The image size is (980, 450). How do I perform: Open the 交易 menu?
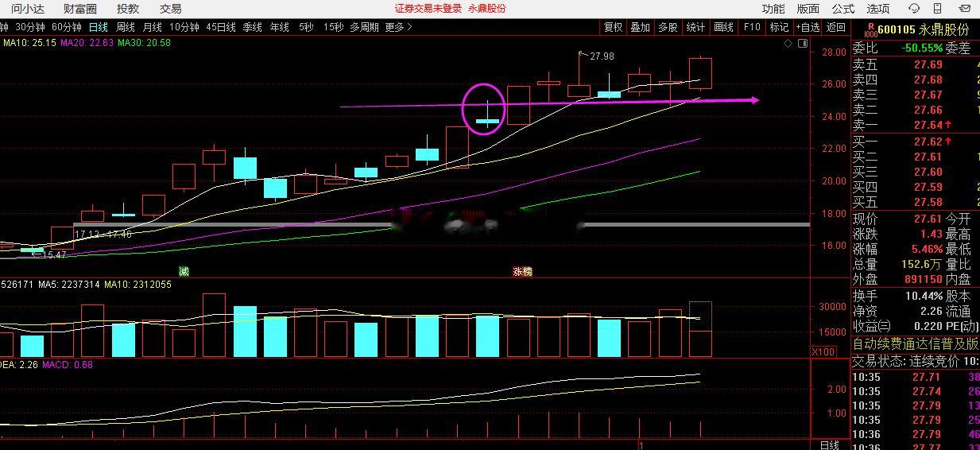(x=170, y=9)
